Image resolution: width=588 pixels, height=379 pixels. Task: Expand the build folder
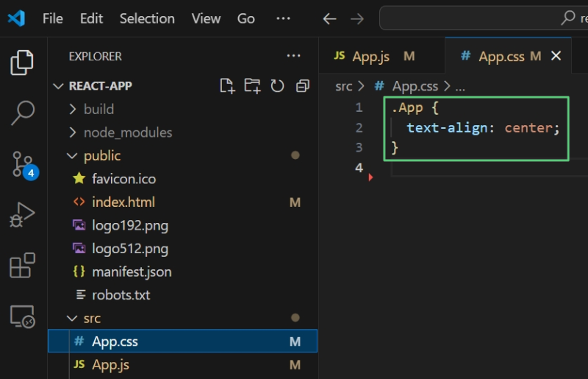(x=73, y=110)
